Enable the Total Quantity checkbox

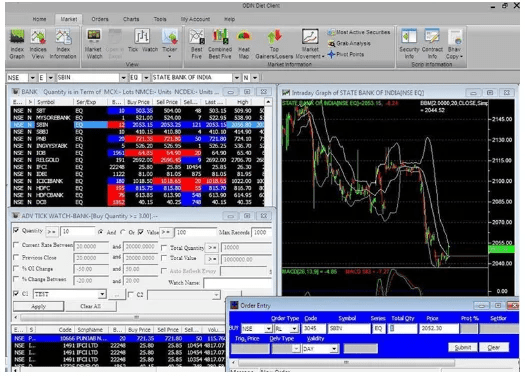point(164,248)
